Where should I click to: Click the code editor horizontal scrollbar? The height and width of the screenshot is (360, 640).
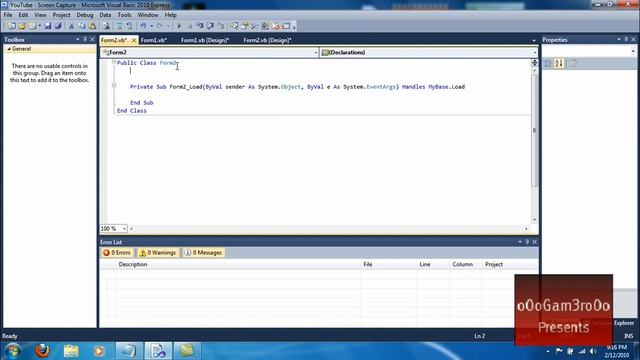click(329, 229)
